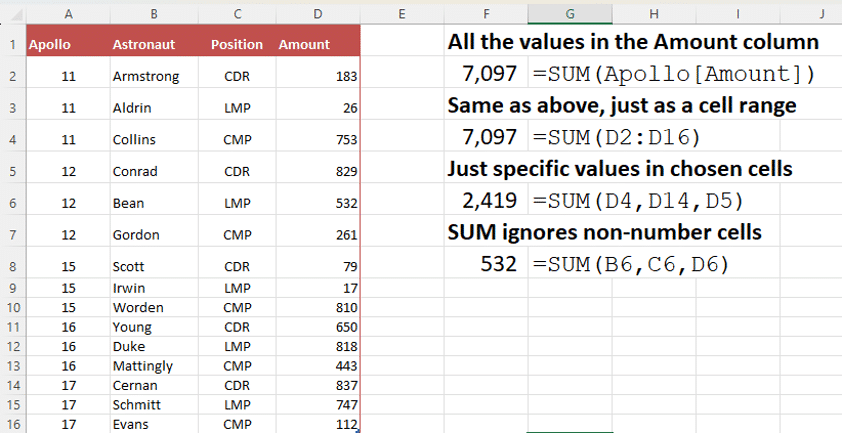The height and width of the screenshot is (434, 842).
Task: Click the cell showing result 2,419
Action: [488, 201]
